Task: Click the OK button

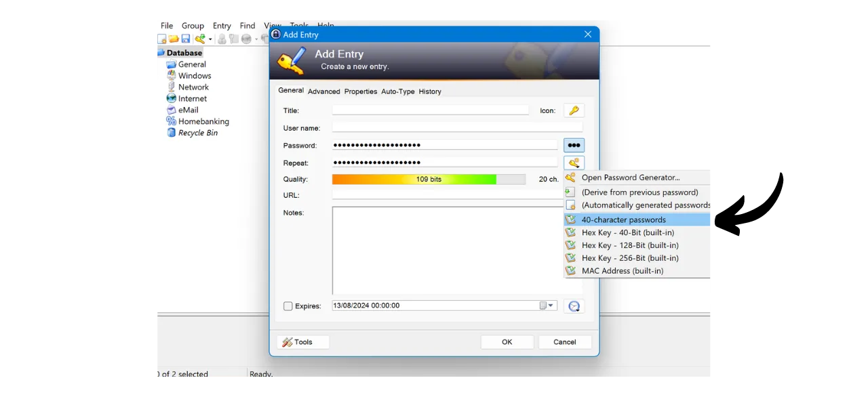Action: coord(507,341)
